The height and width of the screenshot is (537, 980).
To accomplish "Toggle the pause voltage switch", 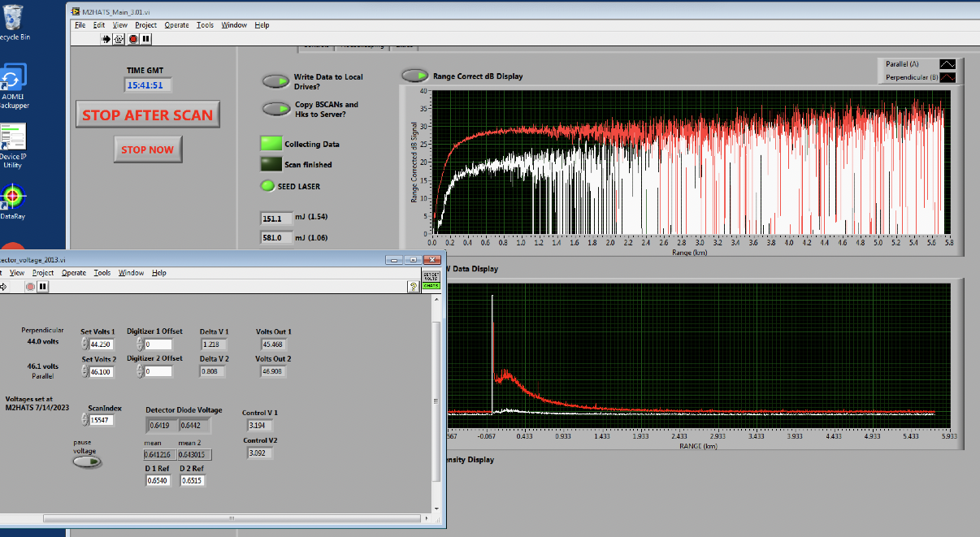I will (x=87, y=462).
